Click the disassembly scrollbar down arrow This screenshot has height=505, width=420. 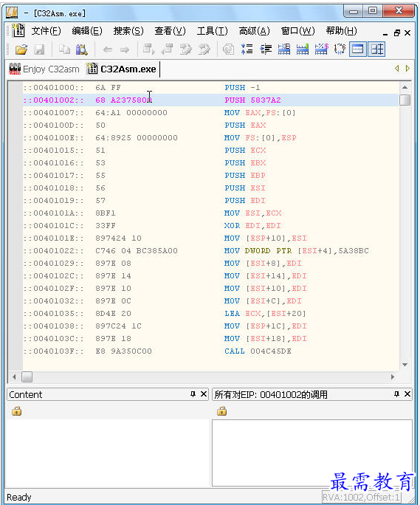(404, 365)
